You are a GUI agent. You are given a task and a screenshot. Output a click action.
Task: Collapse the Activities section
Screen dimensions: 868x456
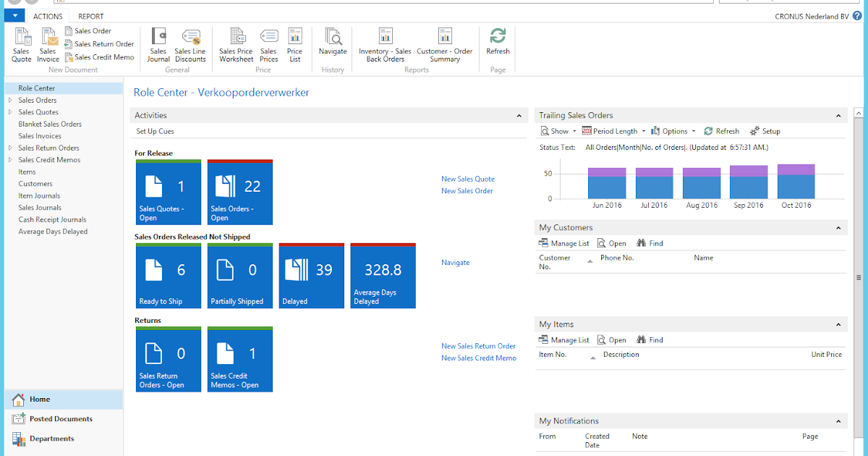(519, 116)
